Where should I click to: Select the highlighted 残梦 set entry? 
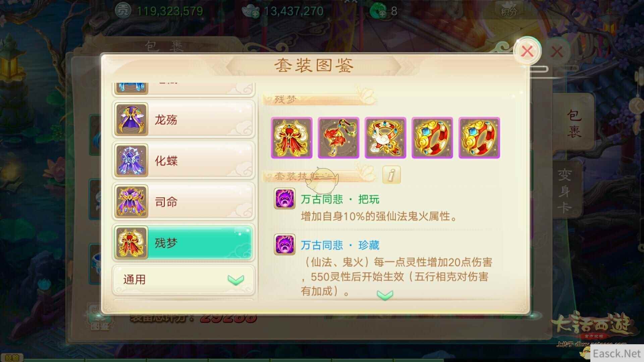[x=183, y=243]
